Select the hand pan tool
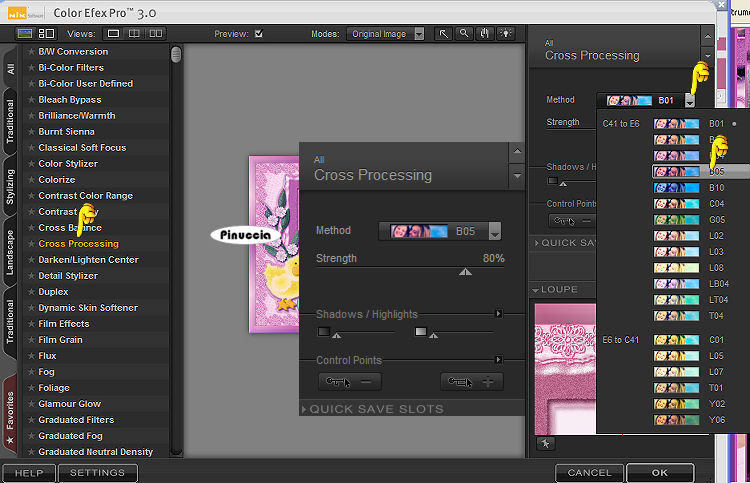 pos(485,34)
